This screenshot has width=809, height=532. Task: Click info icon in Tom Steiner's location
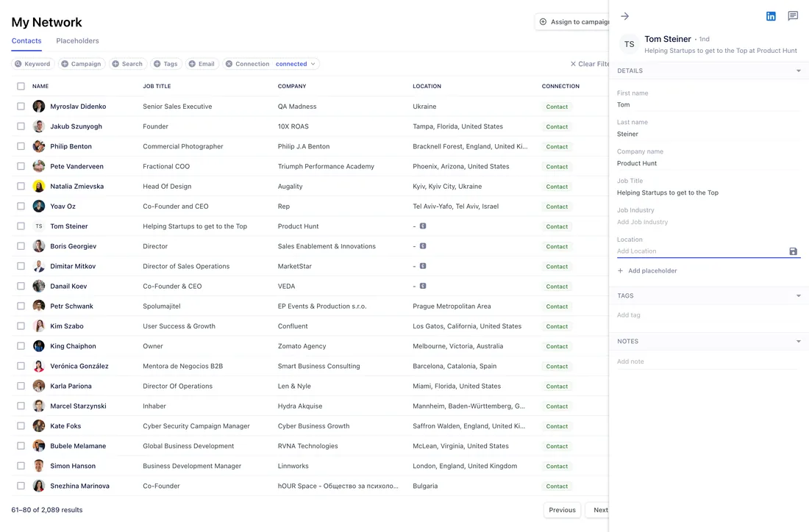pos(423,226)
